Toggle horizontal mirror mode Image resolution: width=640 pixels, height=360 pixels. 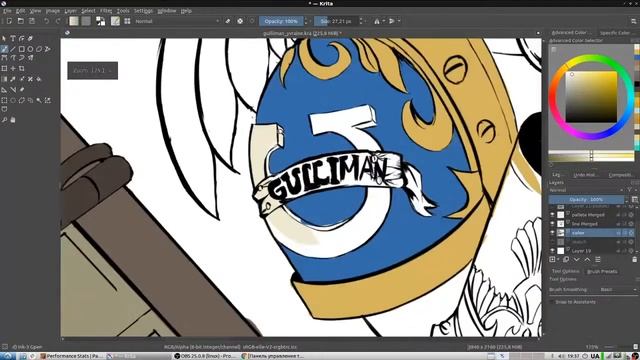(377, 21)
